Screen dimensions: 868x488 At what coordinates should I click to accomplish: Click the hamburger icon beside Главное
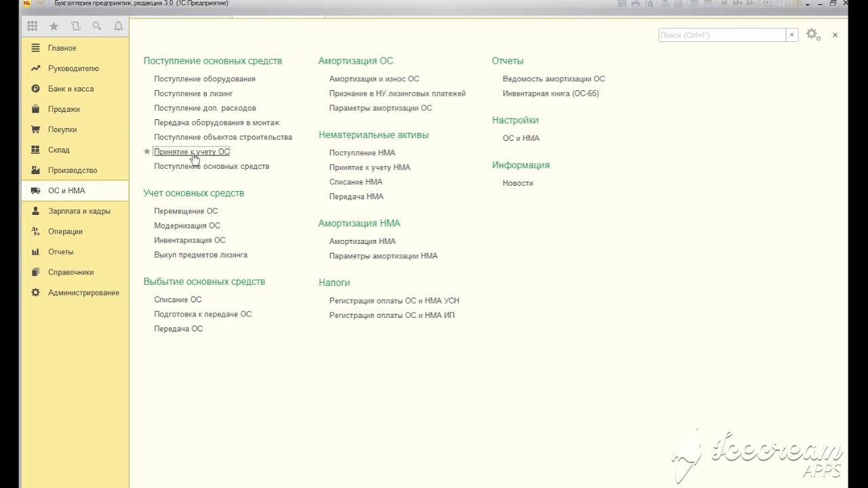(36, 48)
